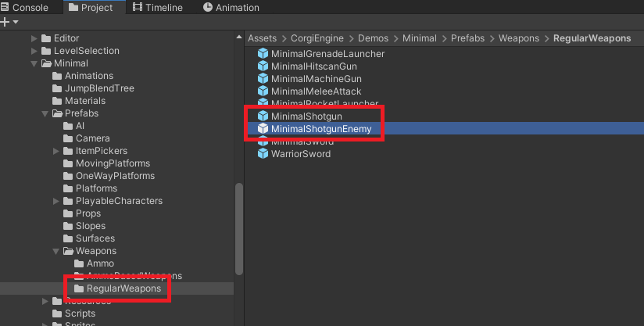Select the LevelSelection folder icon

coord(46,51)
